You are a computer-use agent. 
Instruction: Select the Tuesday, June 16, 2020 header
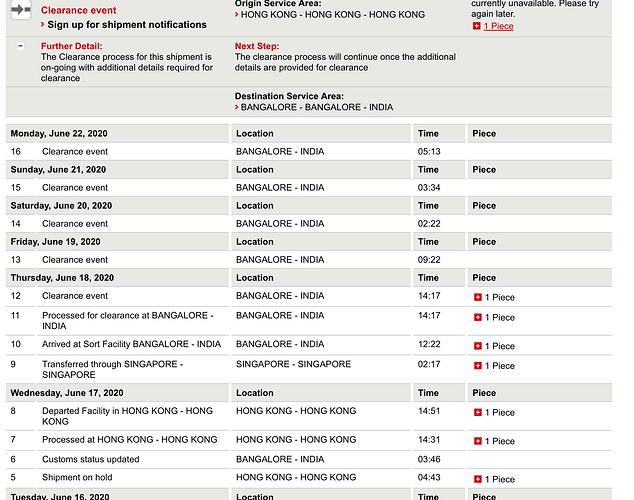tap(60, 496)
